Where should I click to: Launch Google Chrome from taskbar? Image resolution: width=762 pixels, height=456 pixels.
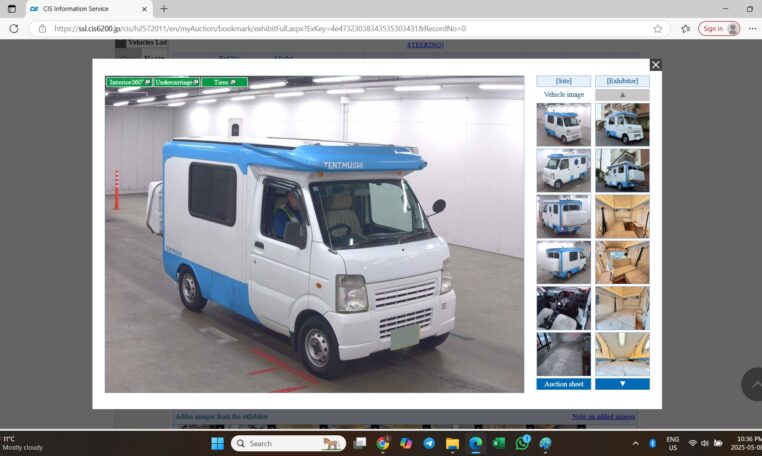click(382, 443)
